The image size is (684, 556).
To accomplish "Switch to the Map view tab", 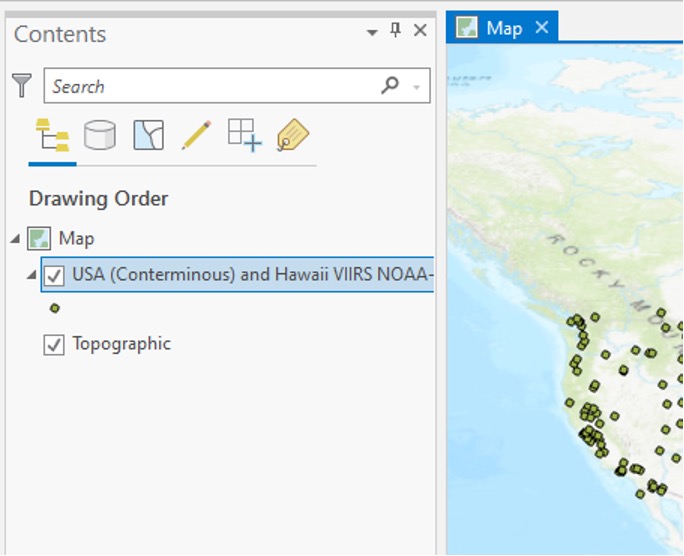I will tap(504, 28).
